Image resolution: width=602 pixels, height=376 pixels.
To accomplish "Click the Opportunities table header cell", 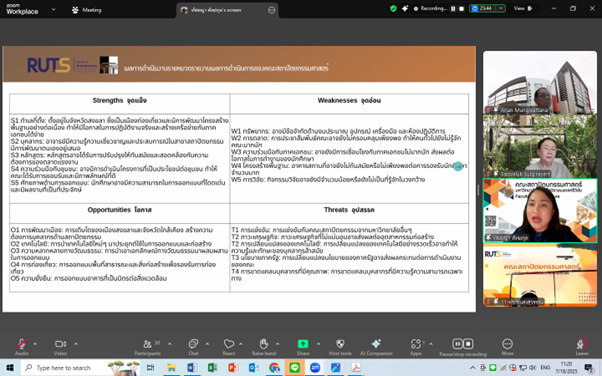I will click(120, 213).
